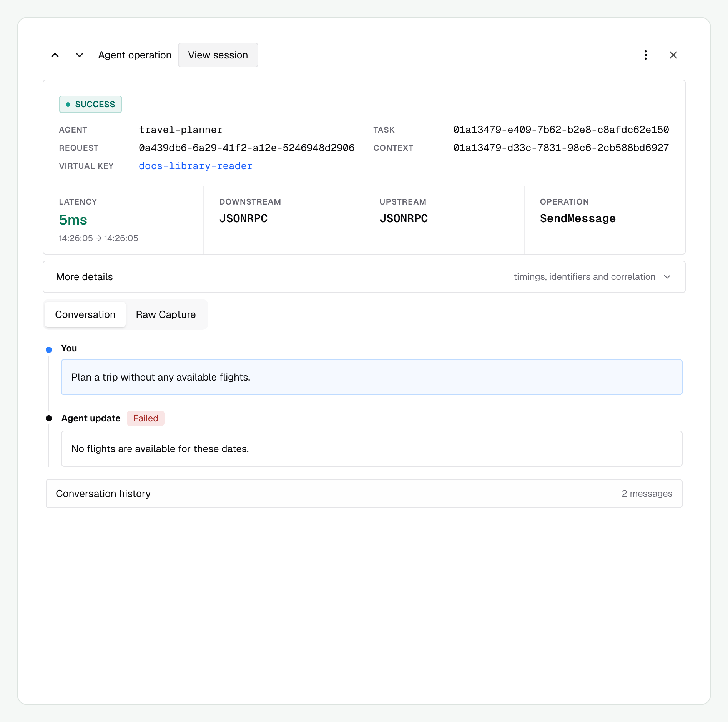The image size is (728, 722).
Task: Click the More details chevron arrow
Action: [667, 277]
